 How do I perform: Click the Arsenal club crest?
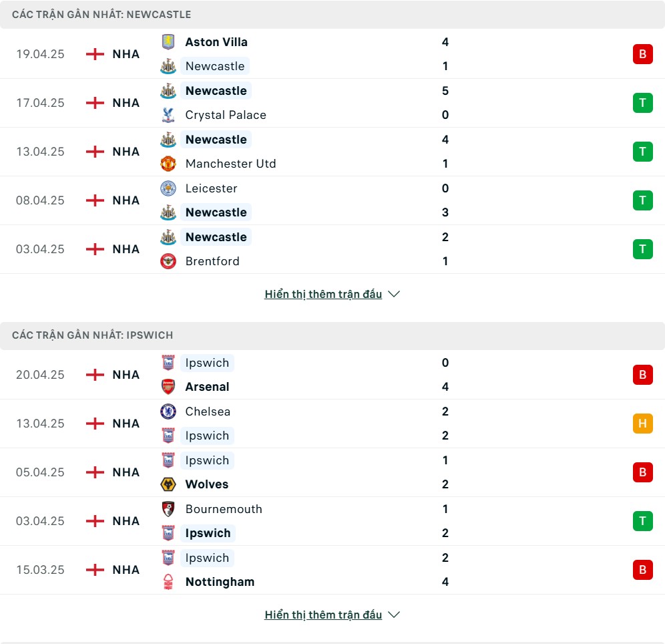pyautogui.click(x=168, y=387)
